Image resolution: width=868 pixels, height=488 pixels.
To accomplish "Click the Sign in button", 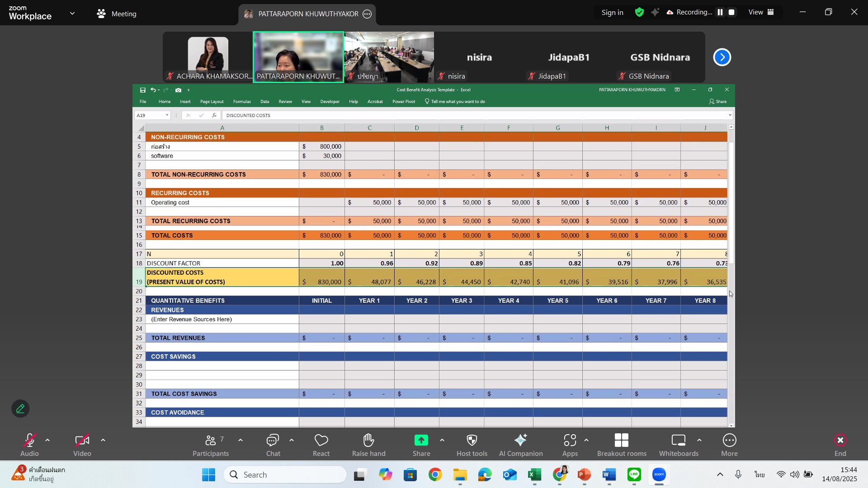I will point(612,13).
